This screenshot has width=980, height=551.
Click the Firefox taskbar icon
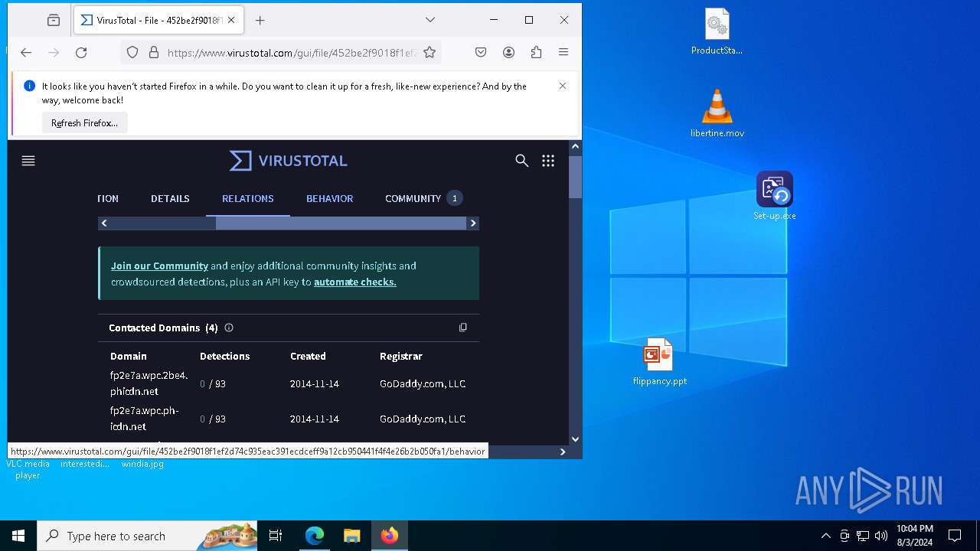(x=390, y=536)
